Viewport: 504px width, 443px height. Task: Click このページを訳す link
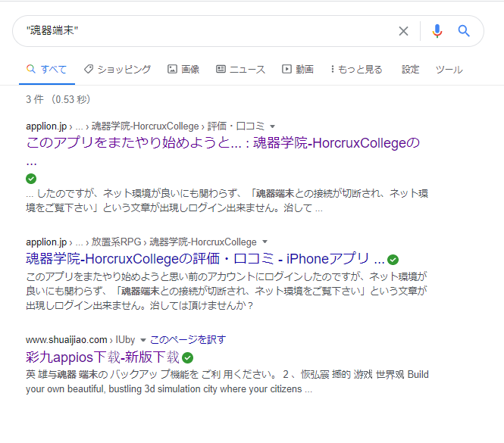(188, 339)
